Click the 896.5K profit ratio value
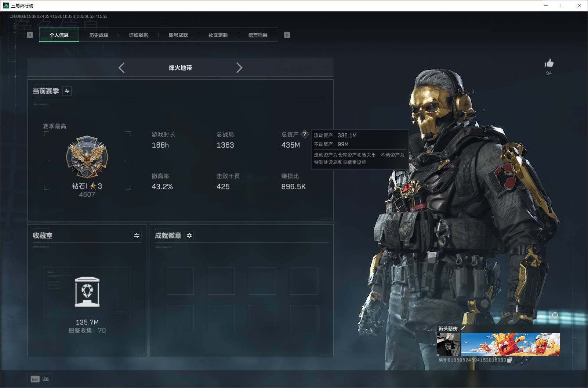588x388 pixels. click(x=294, y=187)
